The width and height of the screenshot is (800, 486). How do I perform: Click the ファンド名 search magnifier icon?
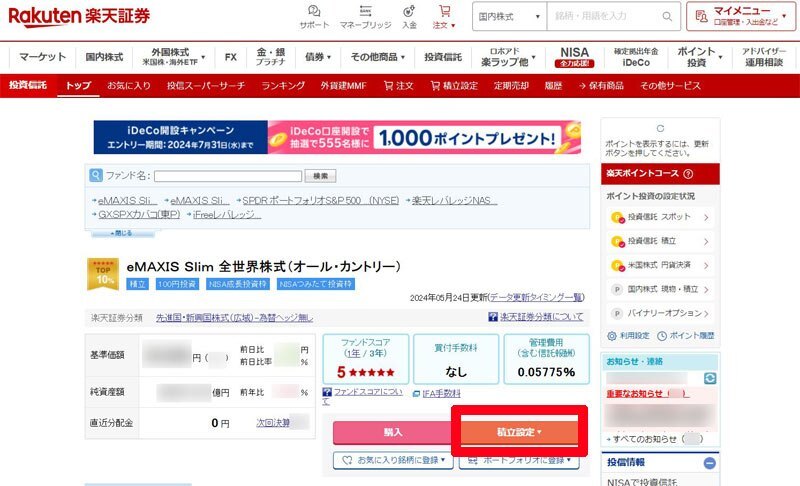click(96, 175)
